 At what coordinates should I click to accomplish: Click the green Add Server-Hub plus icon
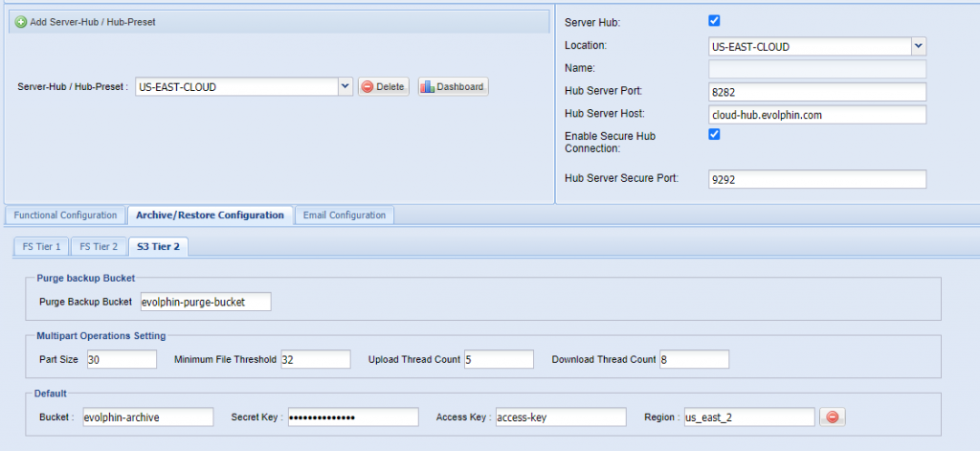(x=21, y=22)
